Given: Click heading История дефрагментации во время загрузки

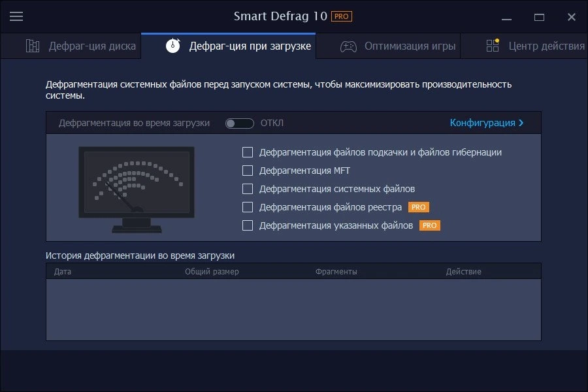Looking at the screenshot, I should tap(140, 255).
